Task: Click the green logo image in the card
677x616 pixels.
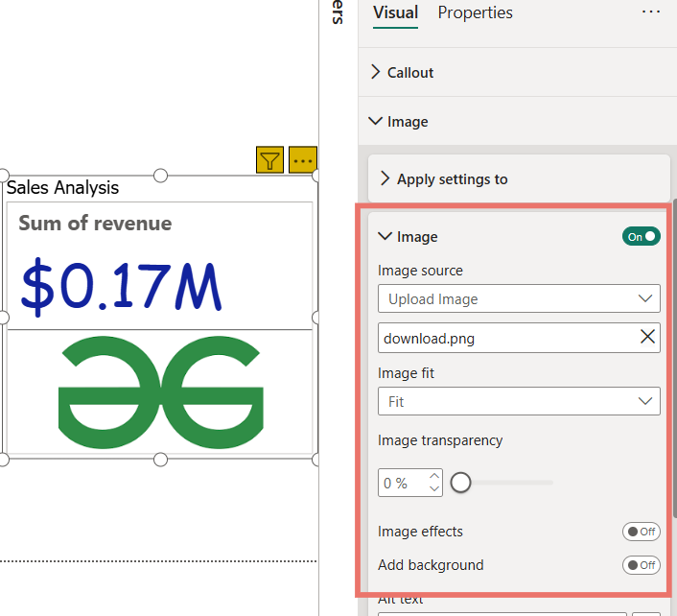Action: [160, 392]
